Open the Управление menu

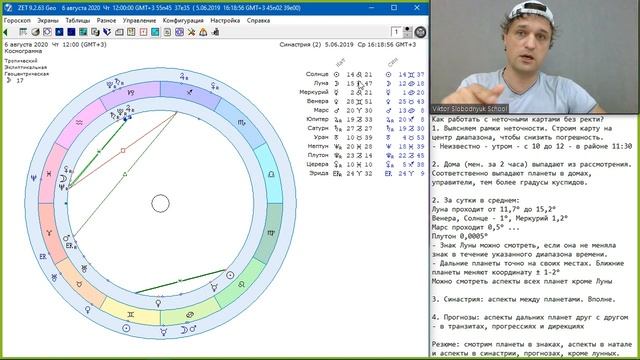tap(139, 20)
